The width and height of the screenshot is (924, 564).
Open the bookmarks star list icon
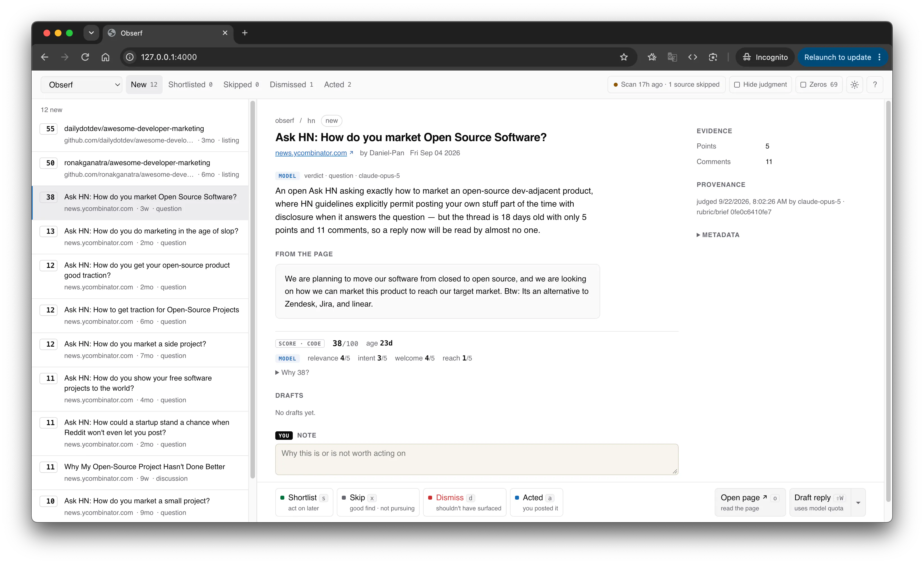[652, 57]
